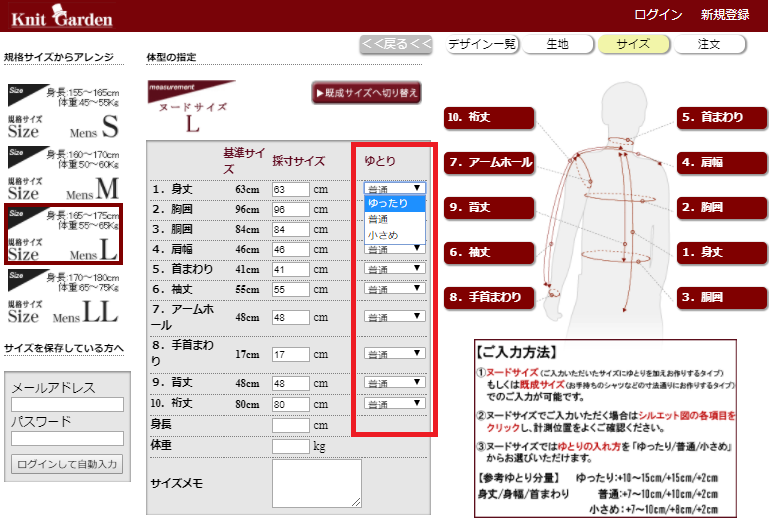
Task: Click the ヌードサイズ L measurement badge
Action: 192,107
